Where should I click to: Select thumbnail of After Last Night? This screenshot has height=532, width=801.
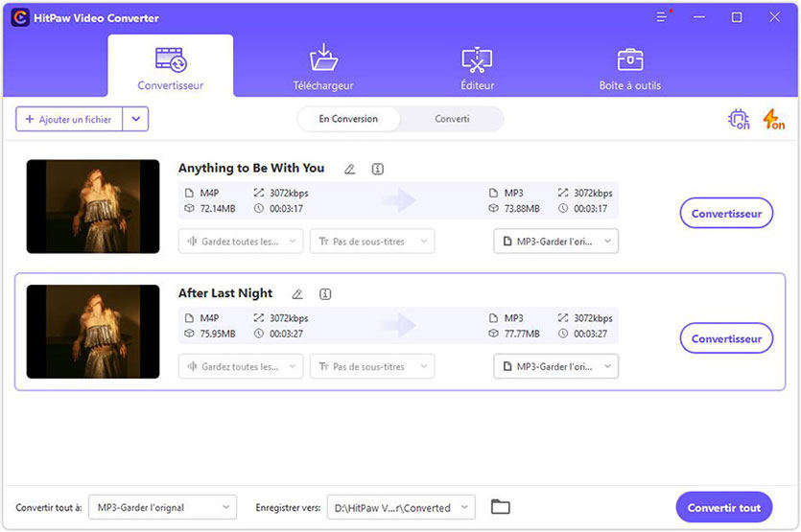[93, 332]
